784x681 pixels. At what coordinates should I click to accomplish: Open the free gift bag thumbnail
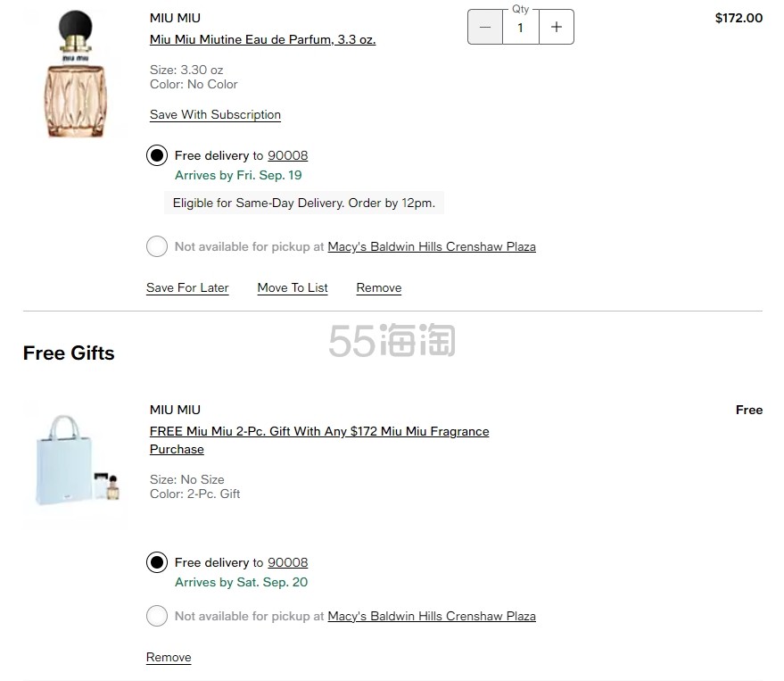tap(76, 461)
